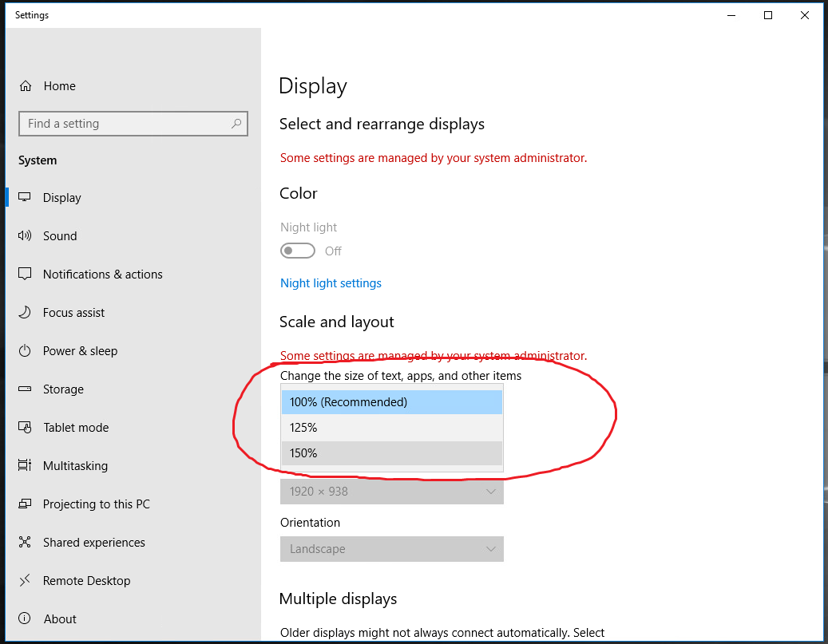Open the Resolution dropdown
Image resolution: width=828 pixels, height=644 pixels.
pyautogui.click(x=391, y=491)
